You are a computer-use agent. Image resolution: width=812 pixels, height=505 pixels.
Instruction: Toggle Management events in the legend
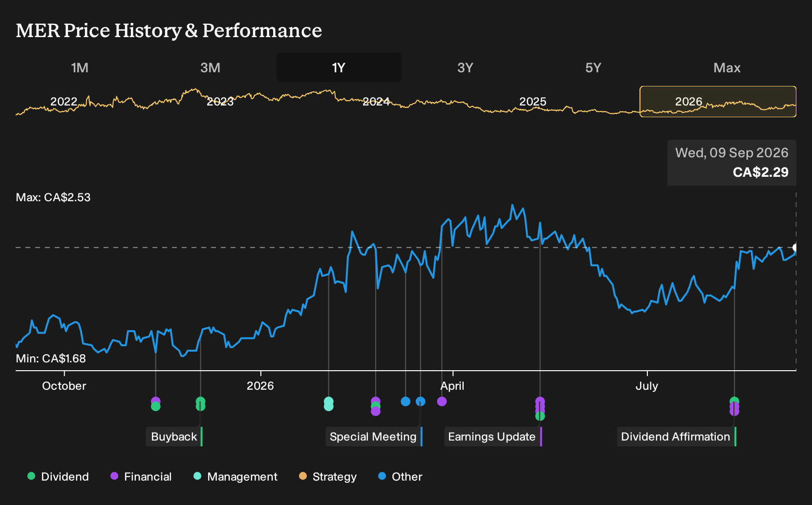pos(235,477)
